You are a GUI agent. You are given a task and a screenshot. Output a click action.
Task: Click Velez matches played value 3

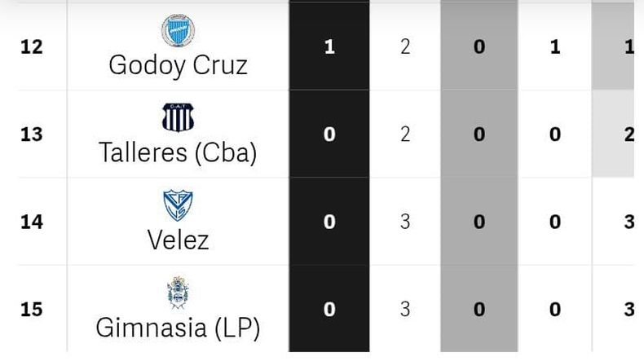click(x=405, y=222)
